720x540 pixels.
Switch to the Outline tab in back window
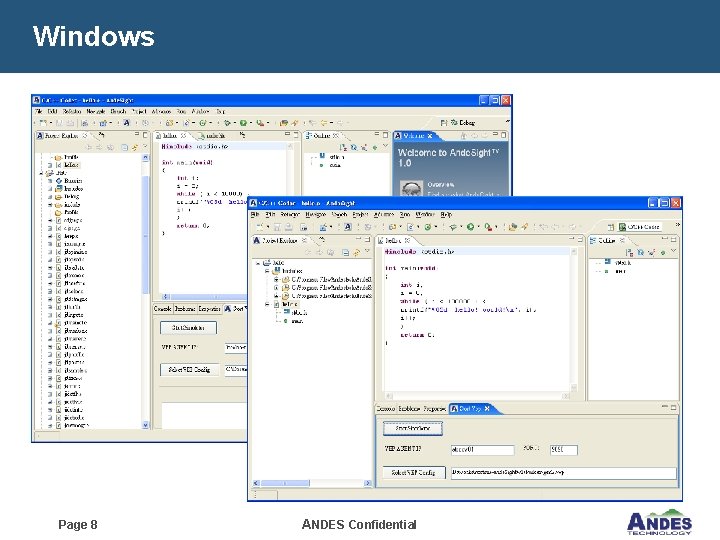pyautogui.click(x=322, y=136)
